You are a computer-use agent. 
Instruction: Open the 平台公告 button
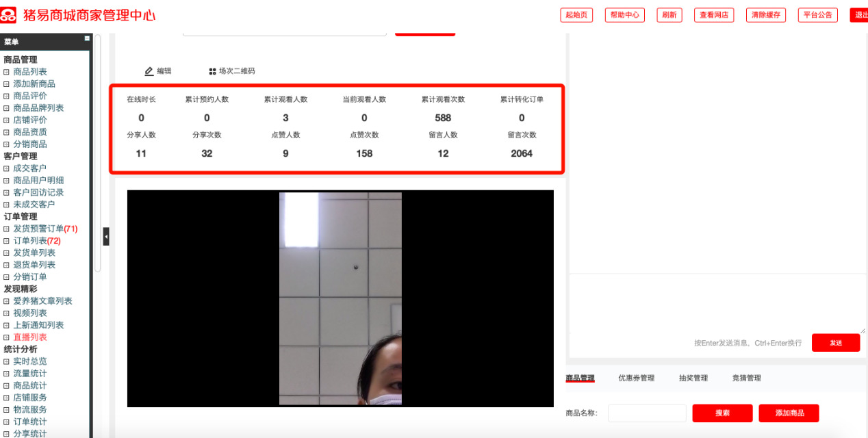(818, 15)
